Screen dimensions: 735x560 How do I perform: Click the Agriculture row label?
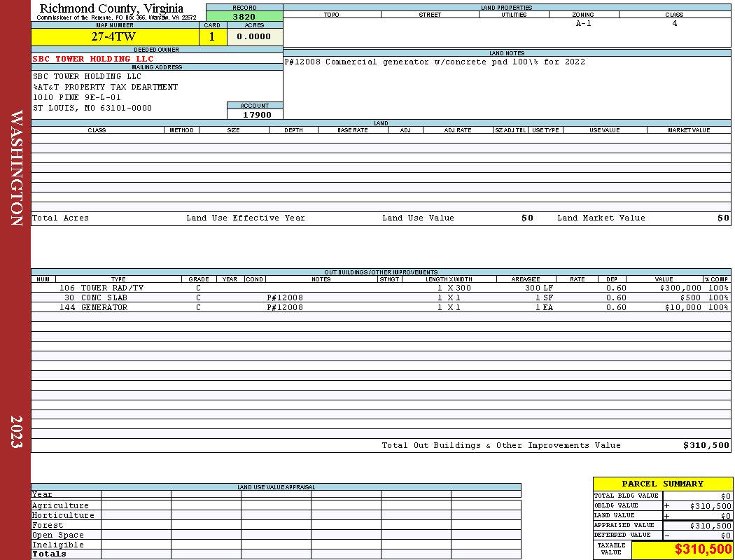pos(60,505)
